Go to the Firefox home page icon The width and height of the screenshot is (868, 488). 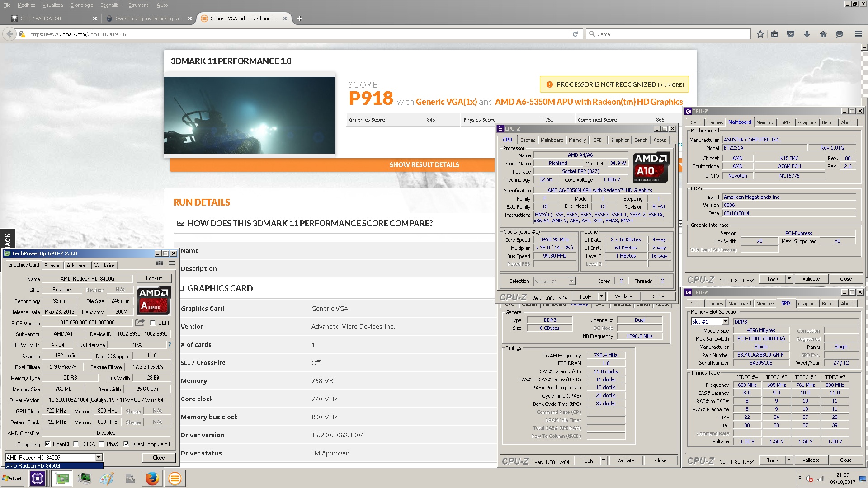[823, 34]
